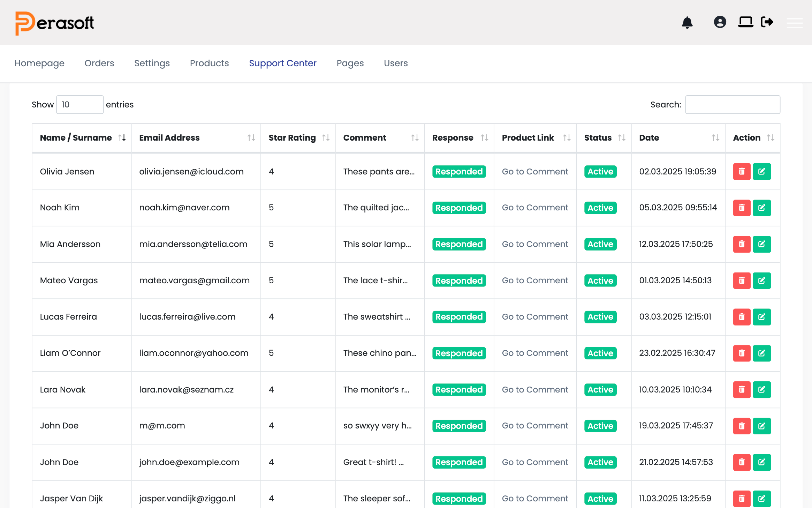812x508 pixels.
Task: Open the Support Center menu
Action: [x=283, y=63]
